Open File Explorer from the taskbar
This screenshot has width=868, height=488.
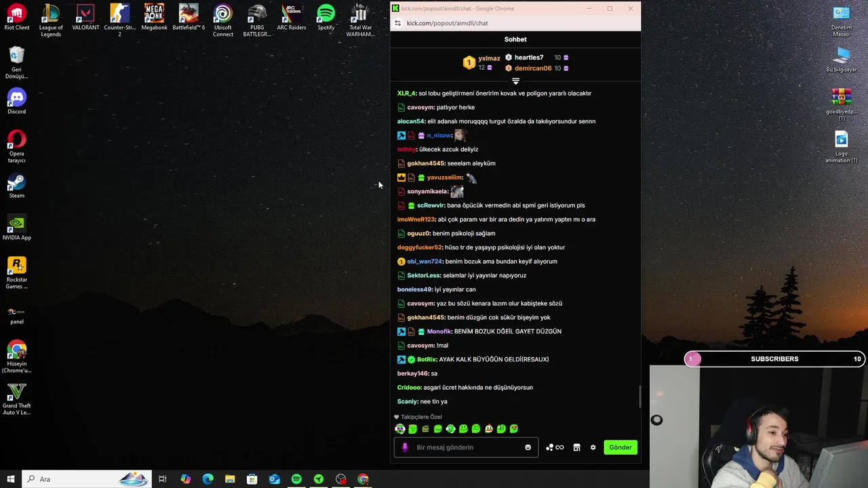point(230,479)
